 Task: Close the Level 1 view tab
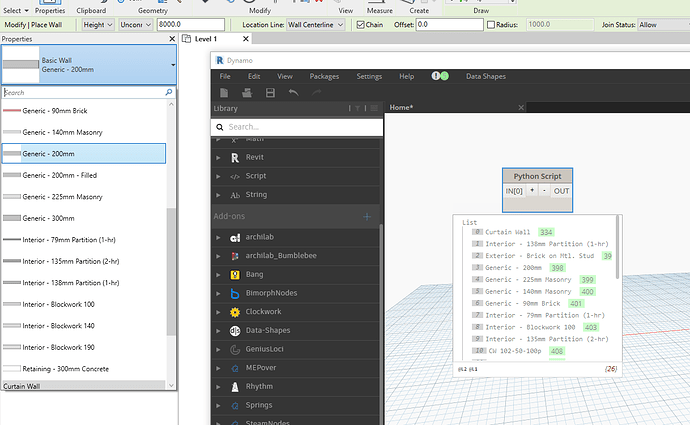pos(246,39)
